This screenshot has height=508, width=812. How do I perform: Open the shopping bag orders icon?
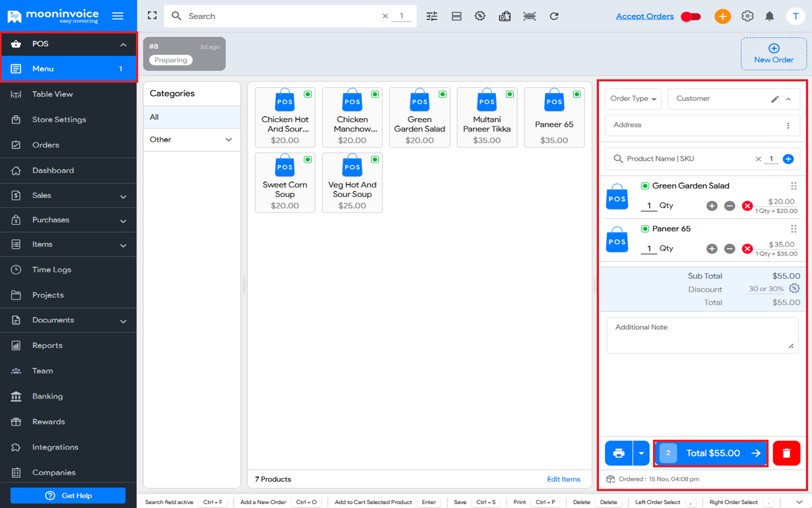[x=505, y=16]
